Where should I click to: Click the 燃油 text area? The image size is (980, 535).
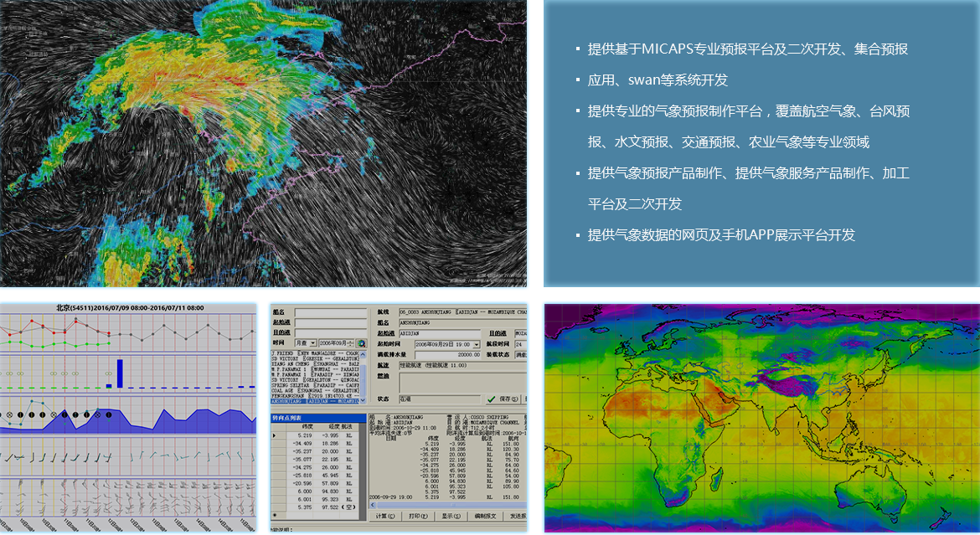point(463,383)
